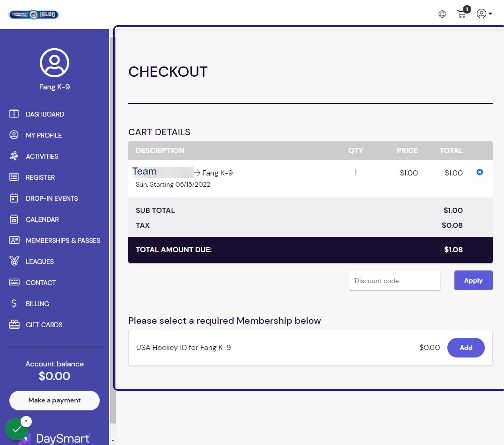This screenshot has height=445, width=504.
Task: Click the sidebar vertical scrollbar
Action: 113,230
